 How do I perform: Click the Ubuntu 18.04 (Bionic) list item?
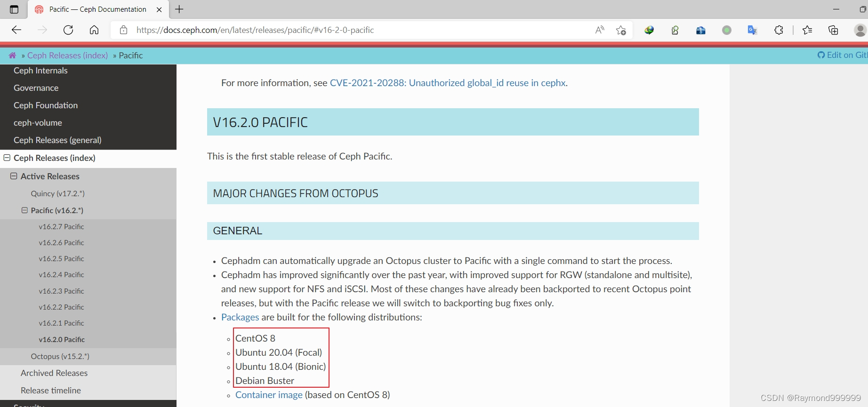click(x=281, y=367)
